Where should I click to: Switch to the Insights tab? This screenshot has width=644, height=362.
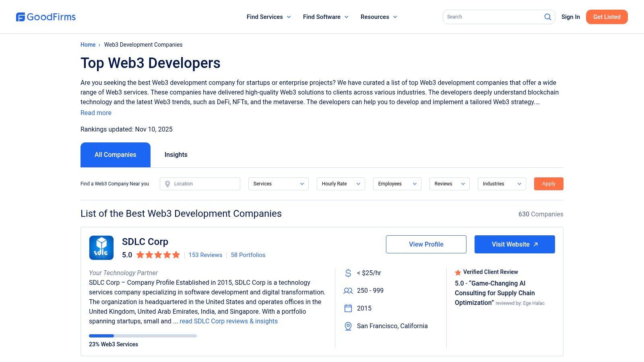click(x=176, y=155)
